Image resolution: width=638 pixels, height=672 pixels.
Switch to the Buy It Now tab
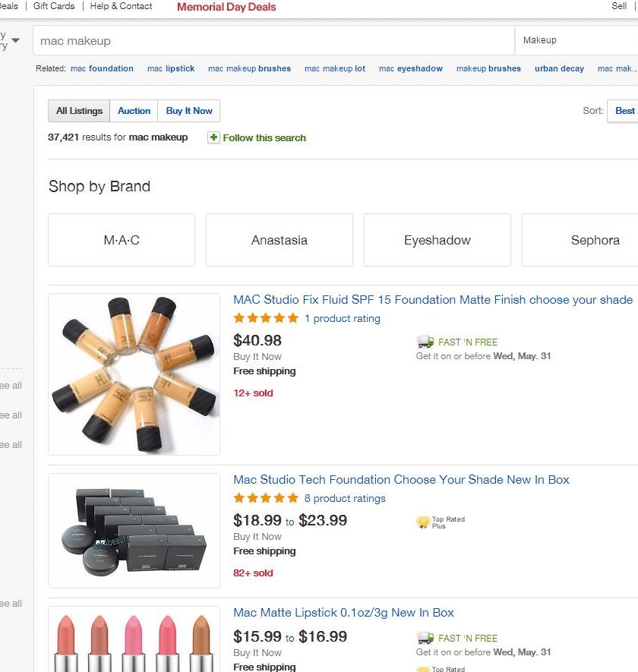pos(189,111)
